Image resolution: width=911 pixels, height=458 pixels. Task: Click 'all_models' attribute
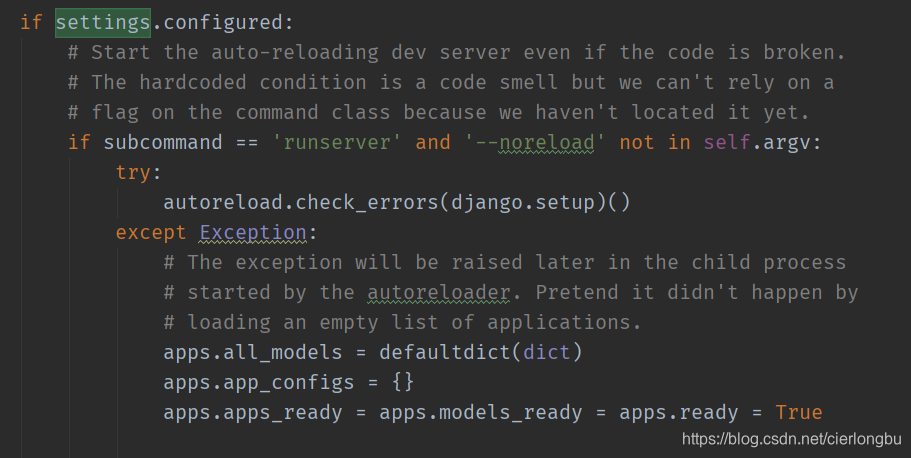click(x=284, y=352)
